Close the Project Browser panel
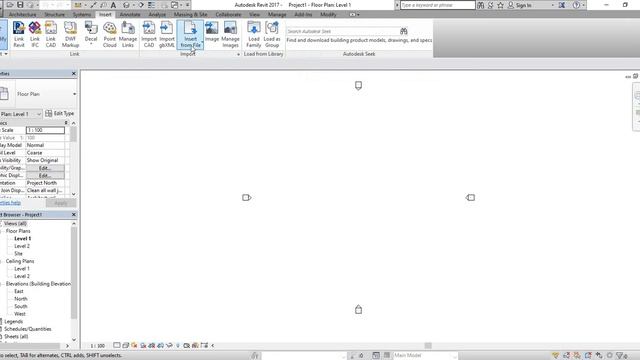Viewport: 640px width, 360px height. [x=74, y=214]
